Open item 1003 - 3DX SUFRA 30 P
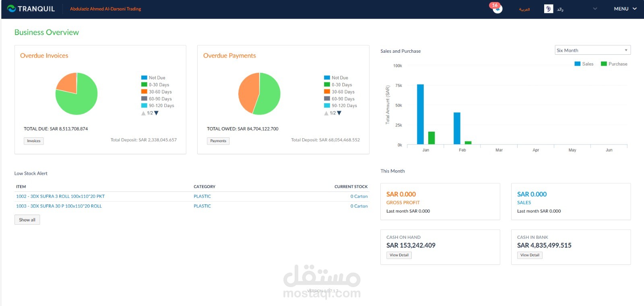This screenshot has width=644, height=306. pyautogui.click(x=59, y=206)
